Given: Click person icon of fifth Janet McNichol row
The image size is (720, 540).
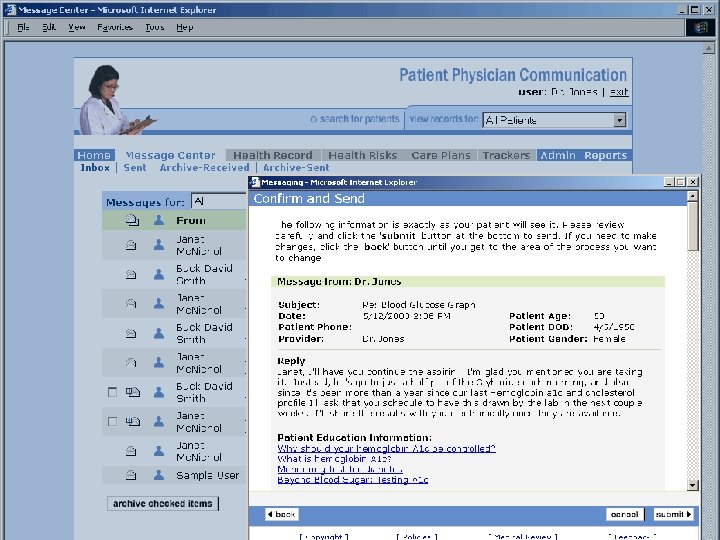Looking at the screenshot, I should pos(159,451).
